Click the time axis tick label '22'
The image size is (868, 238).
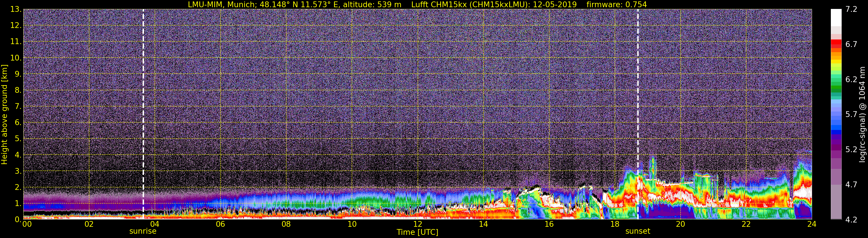[746, 224]
